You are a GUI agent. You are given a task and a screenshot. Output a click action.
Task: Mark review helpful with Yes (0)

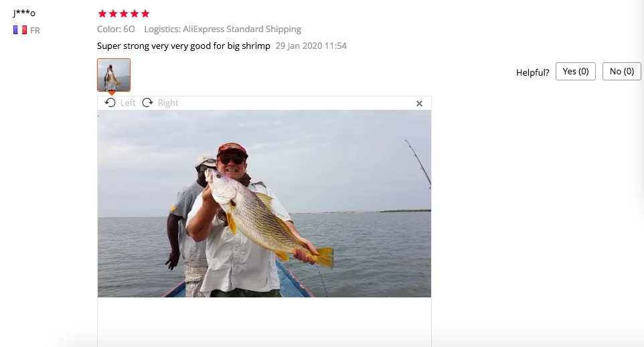pos(576,72)
